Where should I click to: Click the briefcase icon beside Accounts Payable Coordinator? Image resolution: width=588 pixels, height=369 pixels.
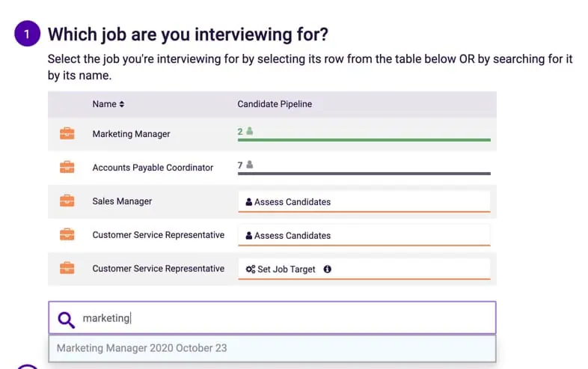tap(67, 168)
